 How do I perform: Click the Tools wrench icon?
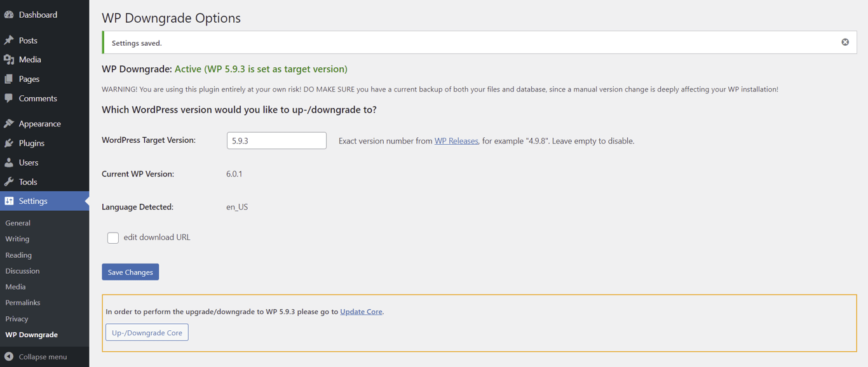click(9, 182)
